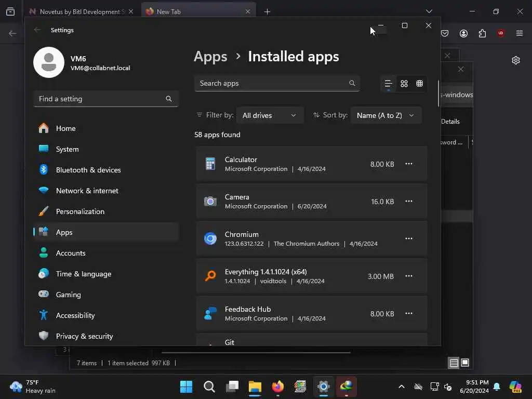Click the Everything app icon
This screenshot has height=399, width=532.
[x=210, y=276]
